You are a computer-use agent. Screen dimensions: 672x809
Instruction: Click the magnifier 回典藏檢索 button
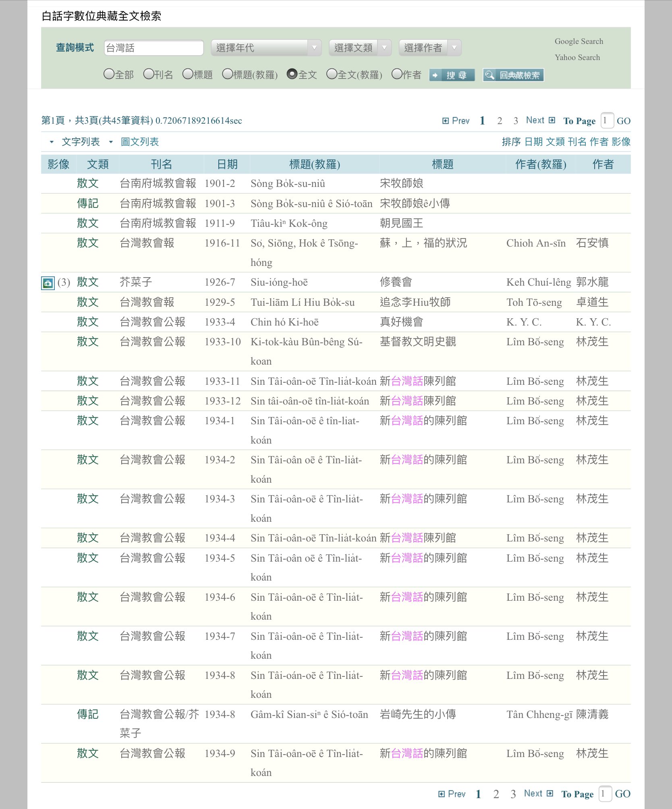pos(513,75)
